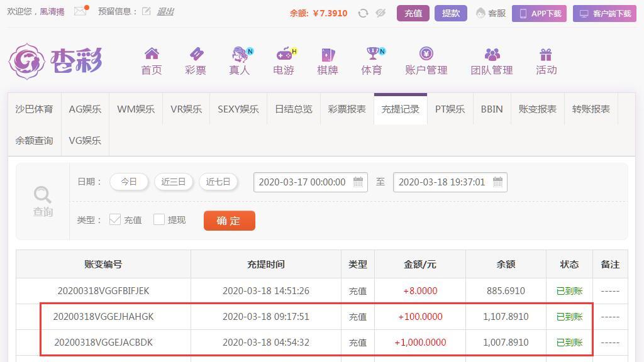Switch to the VG娱乐 tab
Screen dimensions: 644x362
click(x=85, y=140)
